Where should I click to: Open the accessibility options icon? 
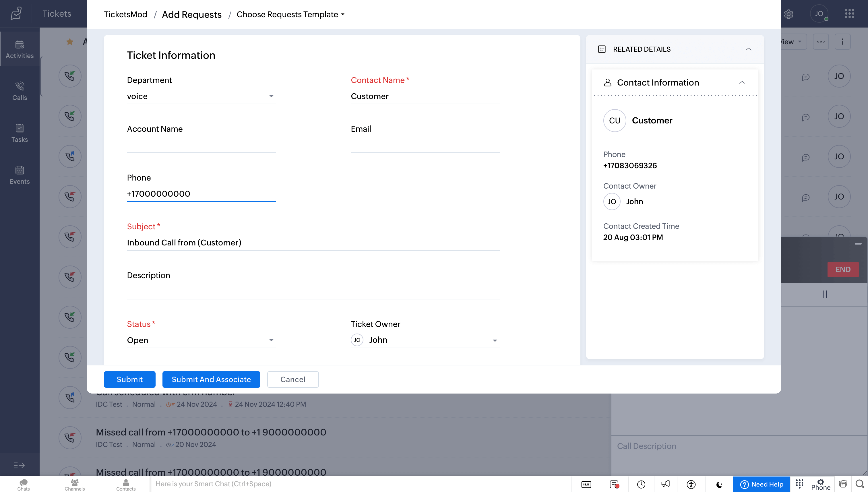tap(691, 484)
